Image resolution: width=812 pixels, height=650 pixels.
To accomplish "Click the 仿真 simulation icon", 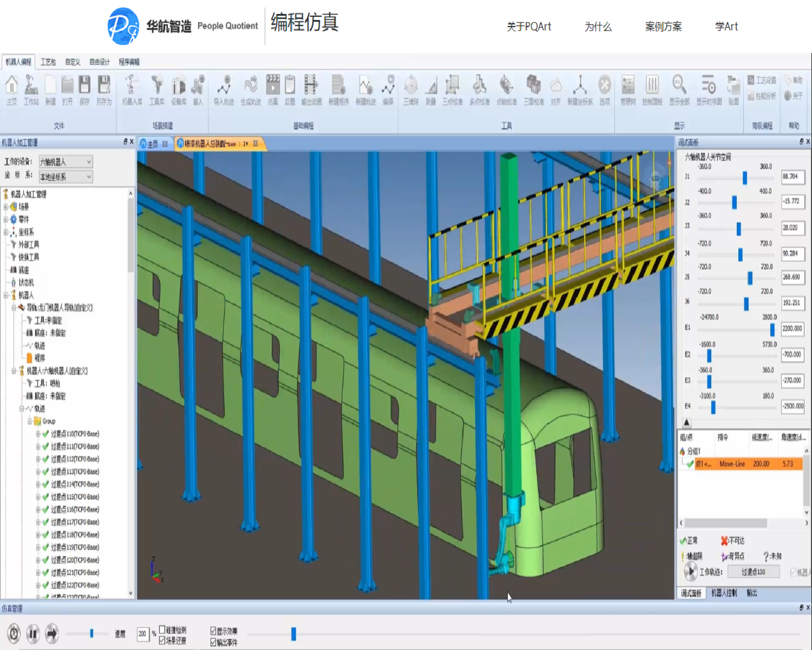I will coord(273,89).
